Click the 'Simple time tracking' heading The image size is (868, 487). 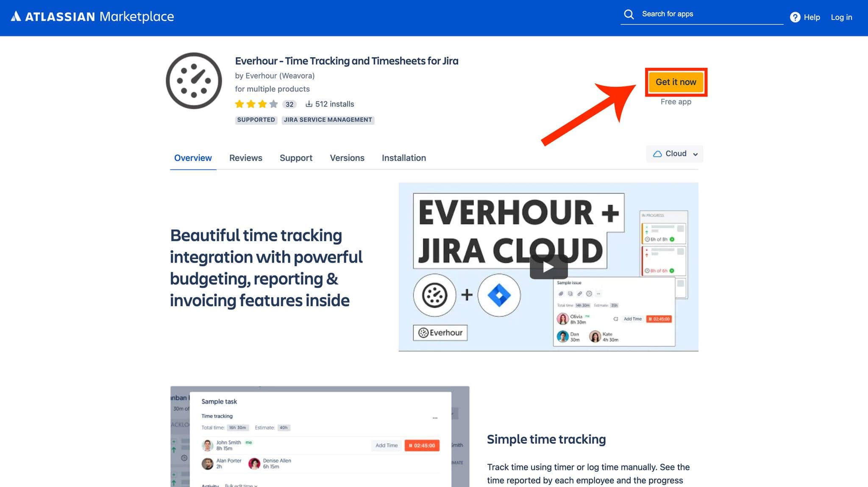tap(546, 439)
